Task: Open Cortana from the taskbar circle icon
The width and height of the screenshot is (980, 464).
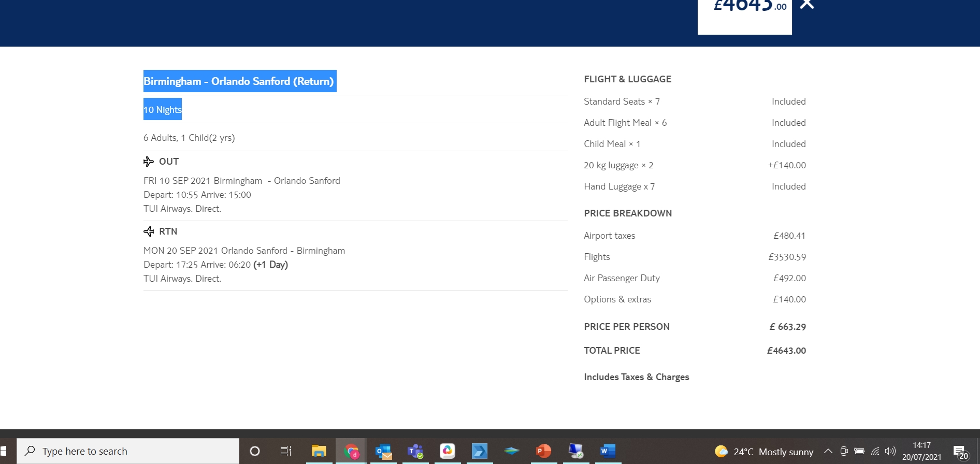Action: [255, 451]
